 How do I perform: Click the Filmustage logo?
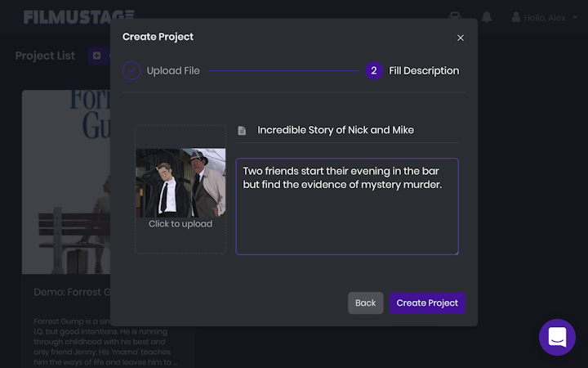[79, 17]
